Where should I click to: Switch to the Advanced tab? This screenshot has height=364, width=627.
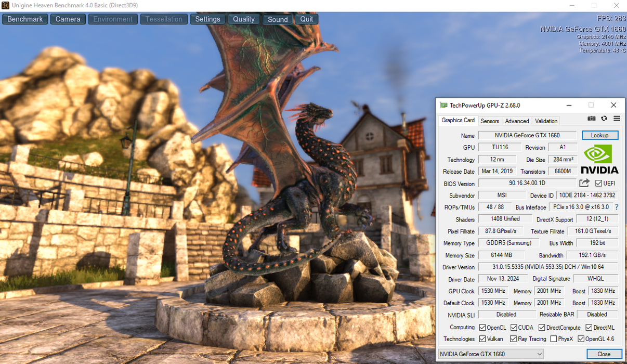coord(517,121)
